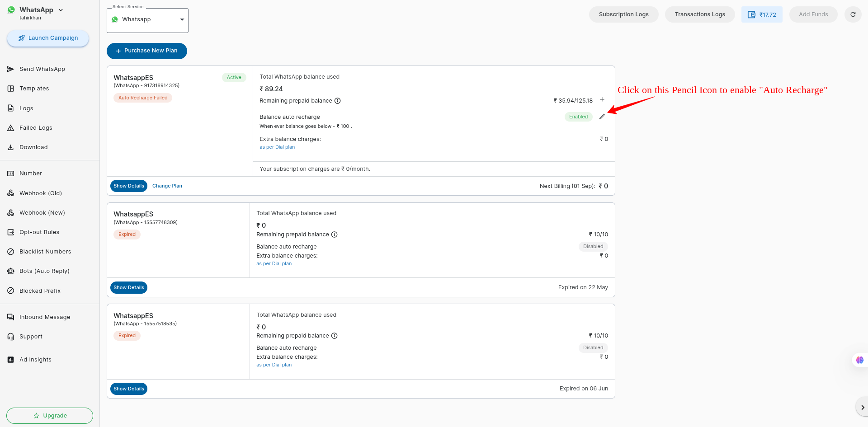
Task: Open Templates from the sidebar
Action: (34, 89)
